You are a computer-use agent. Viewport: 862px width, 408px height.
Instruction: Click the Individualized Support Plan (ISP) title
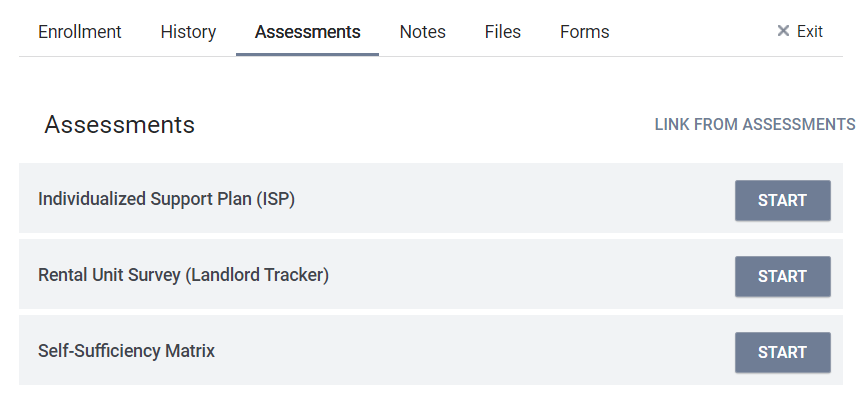[166, 199]
